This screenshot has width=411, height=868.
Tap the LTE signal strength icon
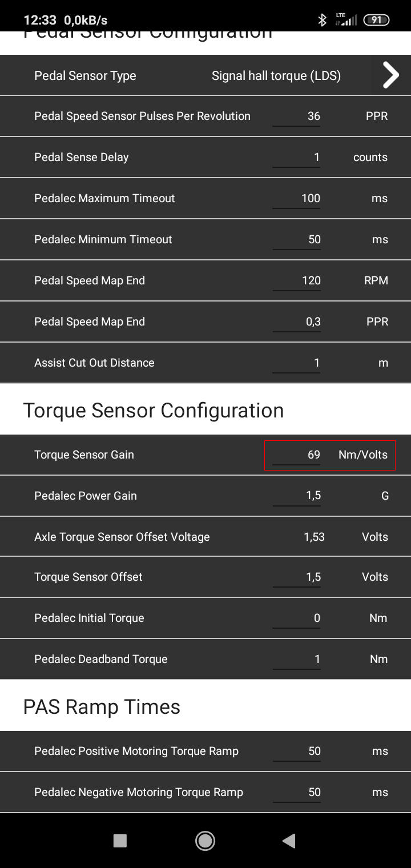[346, 19]
